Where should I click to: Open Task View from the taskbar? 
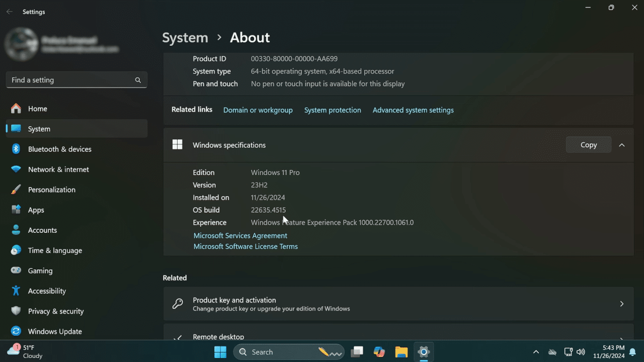pos(357,352)
